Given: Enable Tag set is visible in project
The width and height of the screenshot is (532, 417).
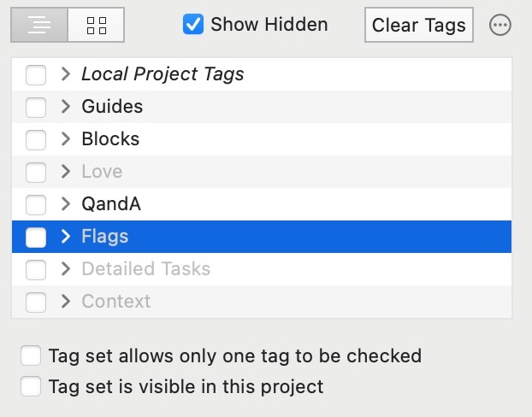Looking at the screenshot, I should pyautogui.click(x=31, y=386).
